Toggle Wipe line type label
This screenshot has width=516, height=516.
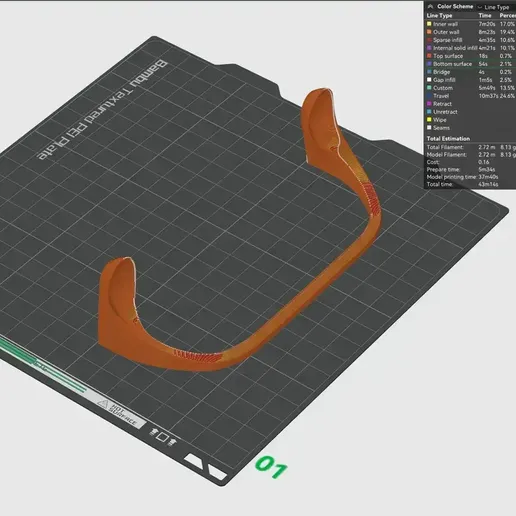tap(439, 120)
